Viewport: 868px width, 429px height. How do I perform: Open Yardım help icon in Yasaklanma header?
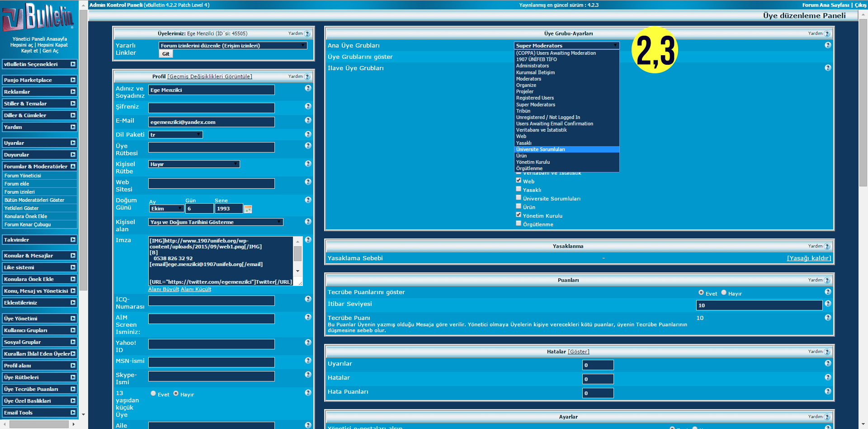click(x=827, y=247)
